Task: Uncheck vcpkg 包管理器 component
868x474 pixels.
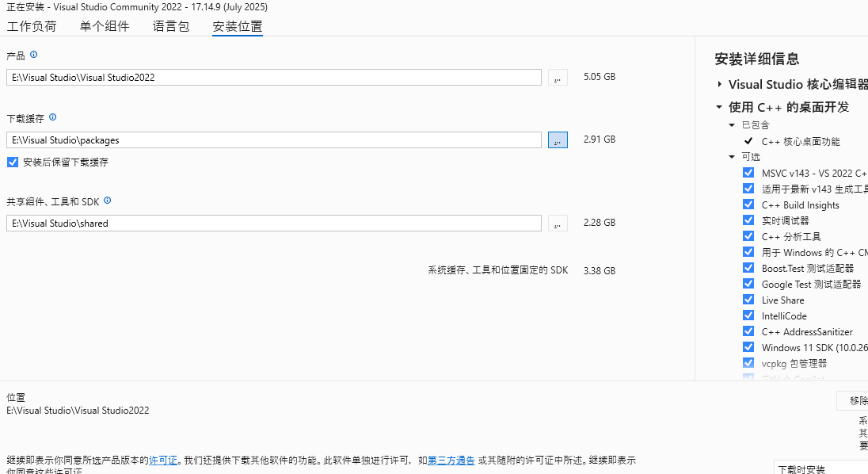Action: tap(748, 363)
